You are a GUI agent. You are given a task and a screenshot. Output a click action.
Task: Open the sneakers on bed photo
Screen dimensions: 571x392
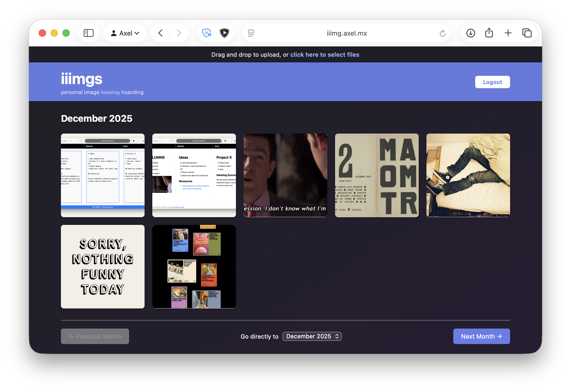point(468,175)
